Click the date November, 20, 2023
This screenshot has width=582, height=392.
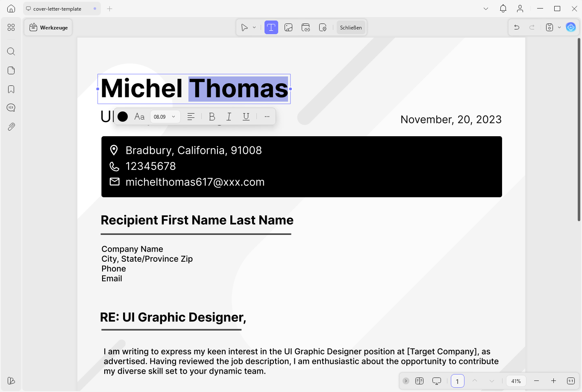451,120
